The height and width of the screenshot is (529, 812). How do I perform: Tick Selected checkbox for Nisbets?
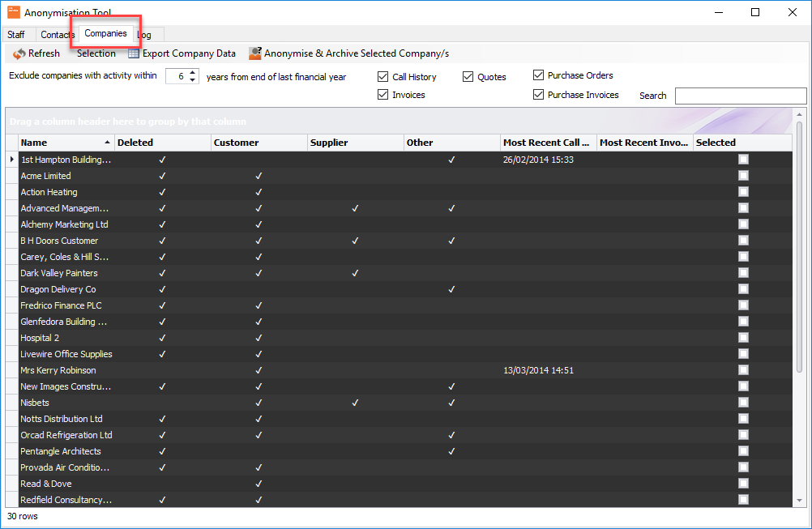coord(744,402)
